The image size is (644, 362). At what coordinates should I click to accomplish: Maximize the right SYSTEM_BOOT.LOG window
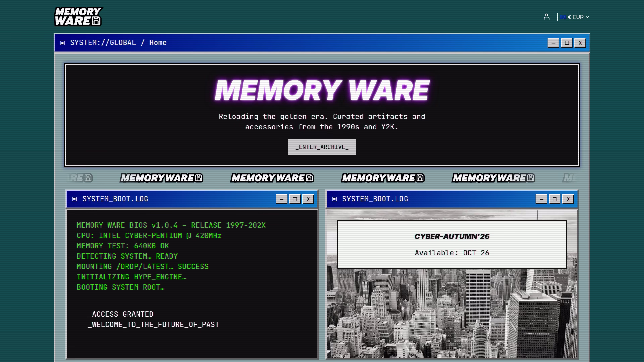click(554, 199)
